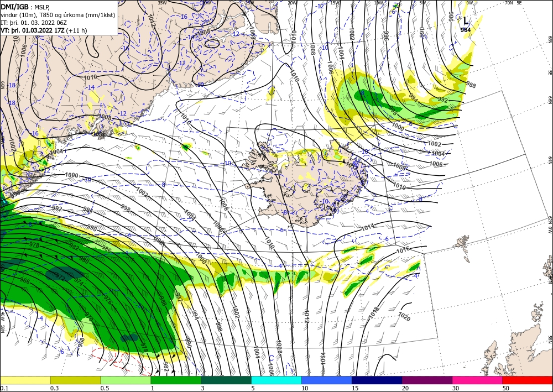
Task: Click the purple 20–30 legend swatch
Action: [x=427, y=380]
